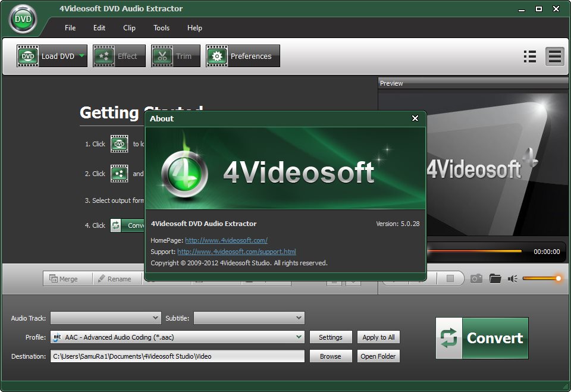Open the Help menu
This screenshot has width=571, height=392.
194,28
